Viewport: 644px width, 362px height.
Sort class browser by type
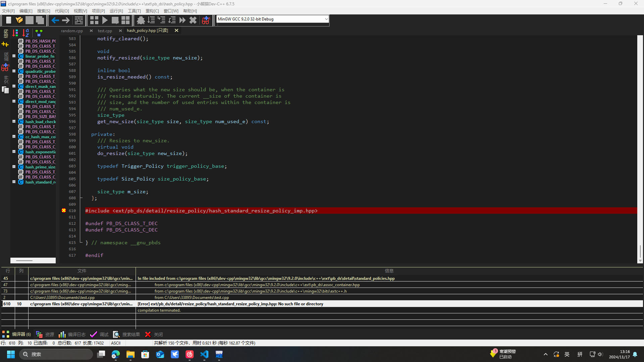pyautogui.click(x=15, y=33)
